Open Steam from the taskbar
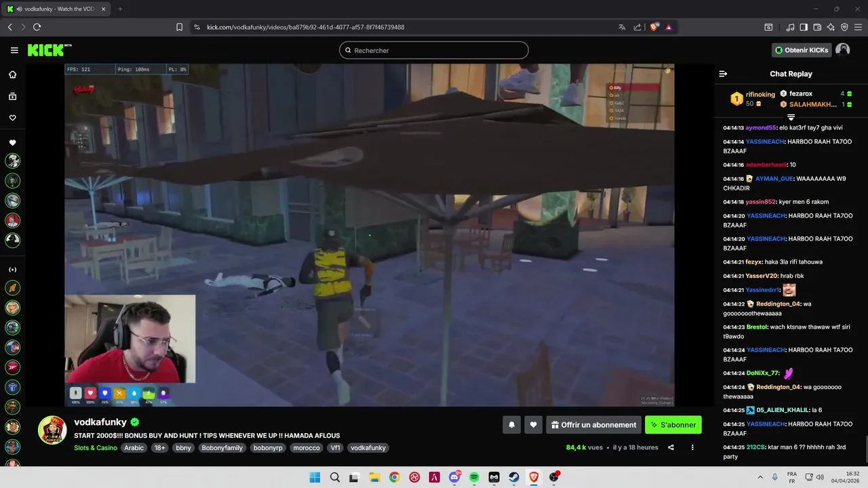 [514, 477]
